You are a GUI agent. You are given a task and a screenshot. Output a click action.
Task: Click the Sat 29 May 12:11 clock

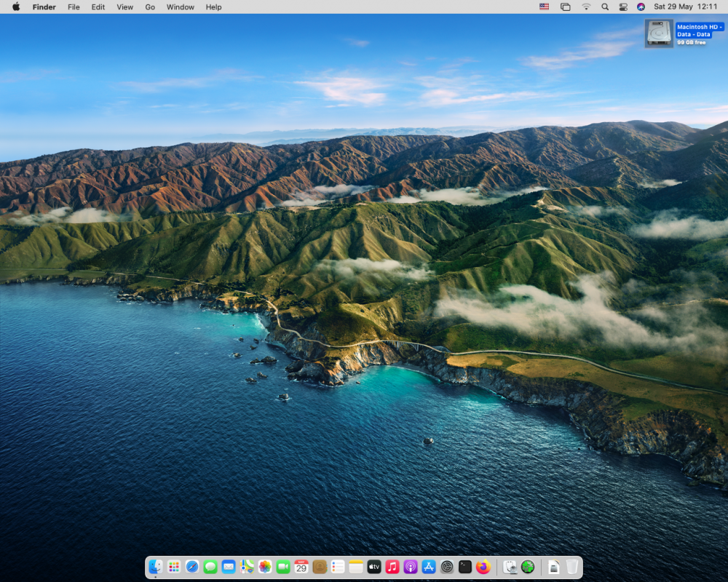pos(685,7)
